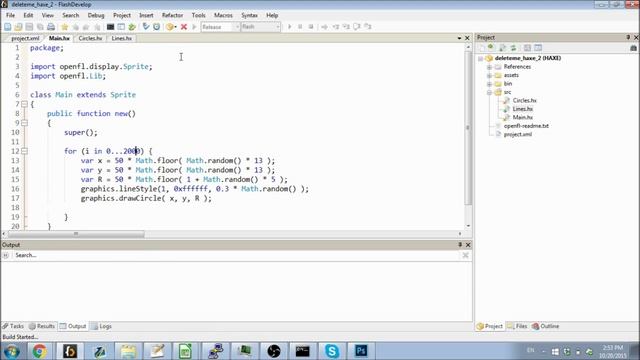Open the View menu
Screen dimensions: 640x360
(x=48, y=15)
